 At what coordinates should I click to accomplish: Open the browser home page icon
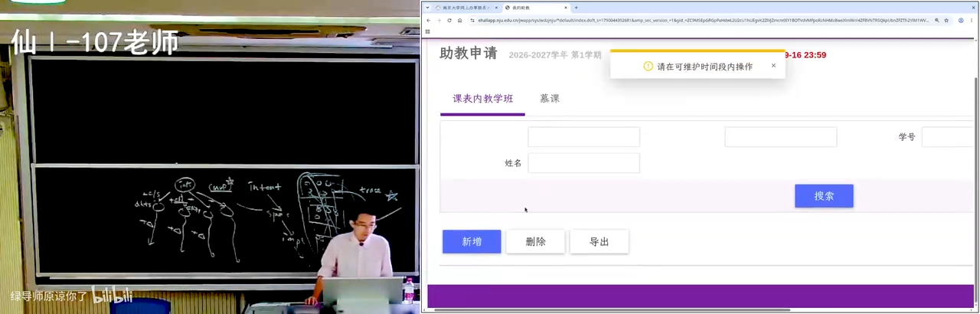(460, 20)
